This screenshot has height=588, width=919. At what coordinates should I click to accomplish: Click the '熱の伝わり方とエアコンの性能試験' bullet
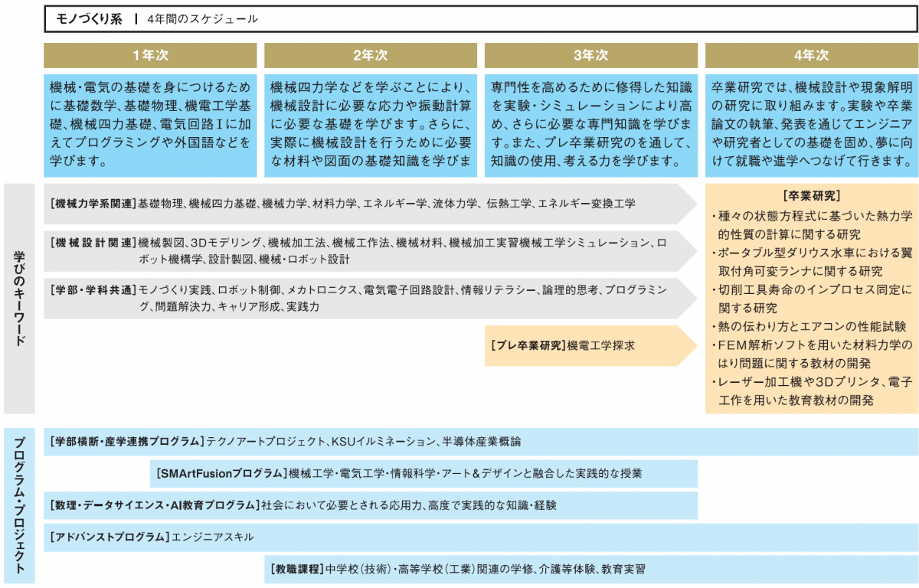(809, 327)
